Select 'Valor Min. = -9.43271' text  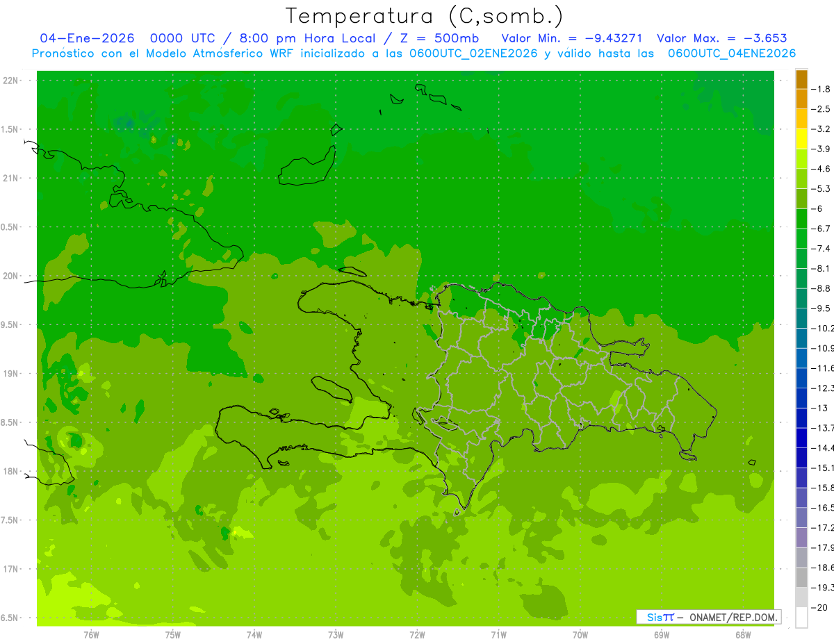(x=572, y=38)
